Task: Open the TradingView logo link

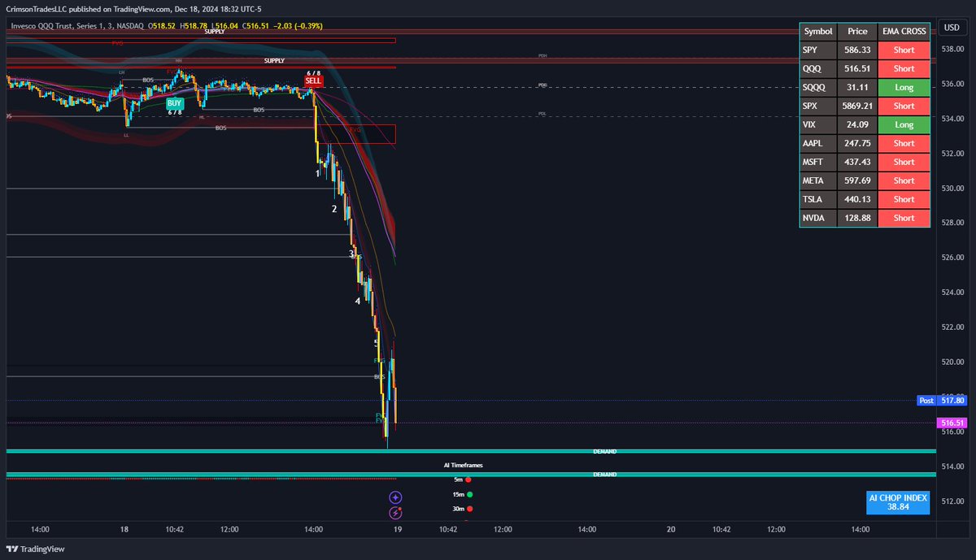Action: (x=34, y=549)
